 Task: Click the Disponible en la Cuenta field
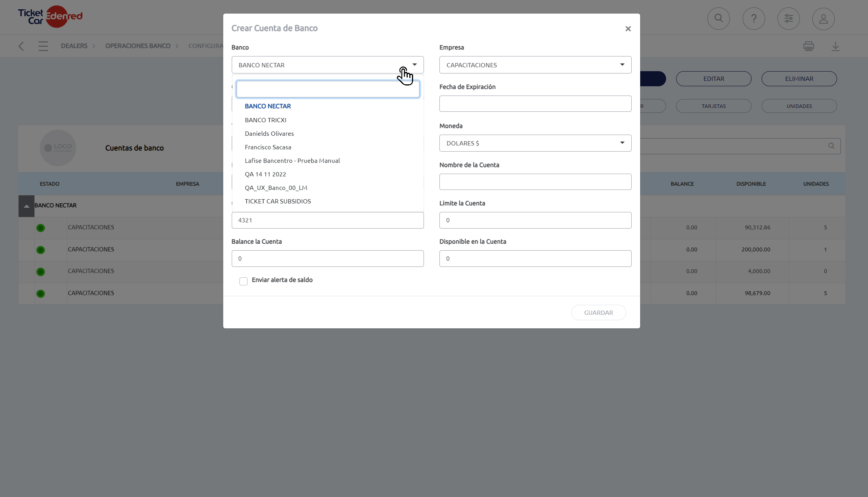coord(535,258)
